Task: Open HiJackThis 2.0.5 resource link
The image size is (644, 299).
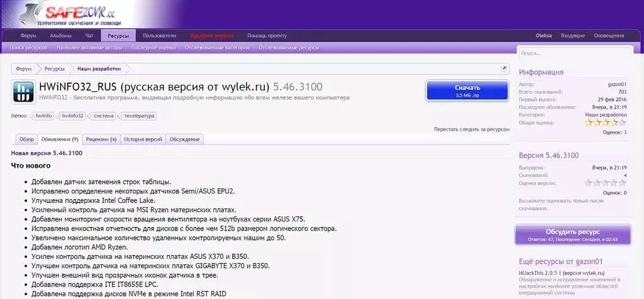Action: pyautogui.click(x=562, y=273)
